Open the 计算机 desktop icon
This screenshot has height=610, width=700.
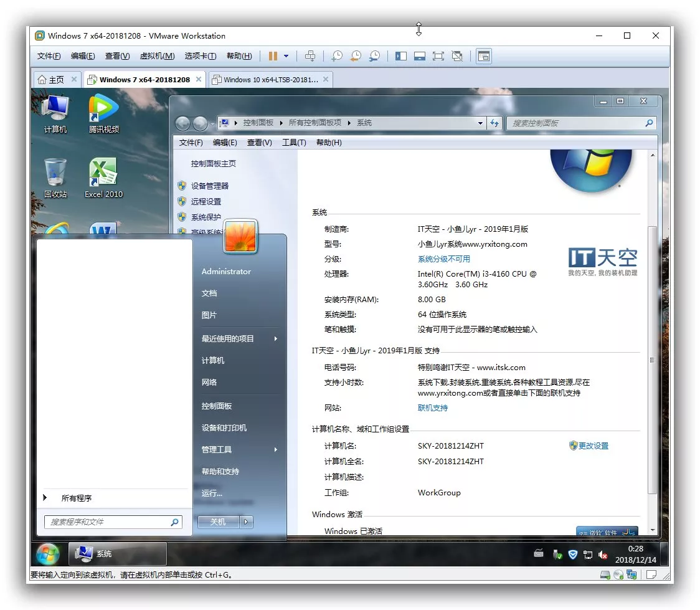click(55, 114)
